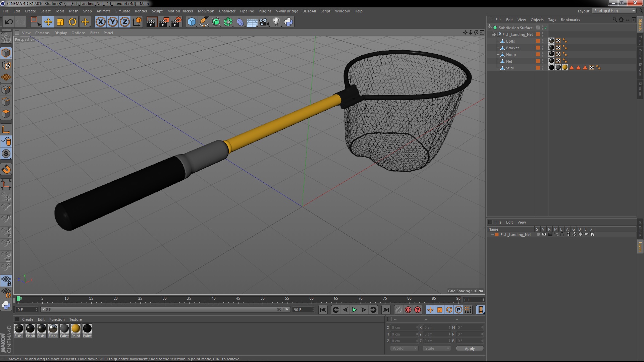The height and width of the screenshot is (362, 644).
Task: Open the MoGraph menu
Action: pos(206,11)
